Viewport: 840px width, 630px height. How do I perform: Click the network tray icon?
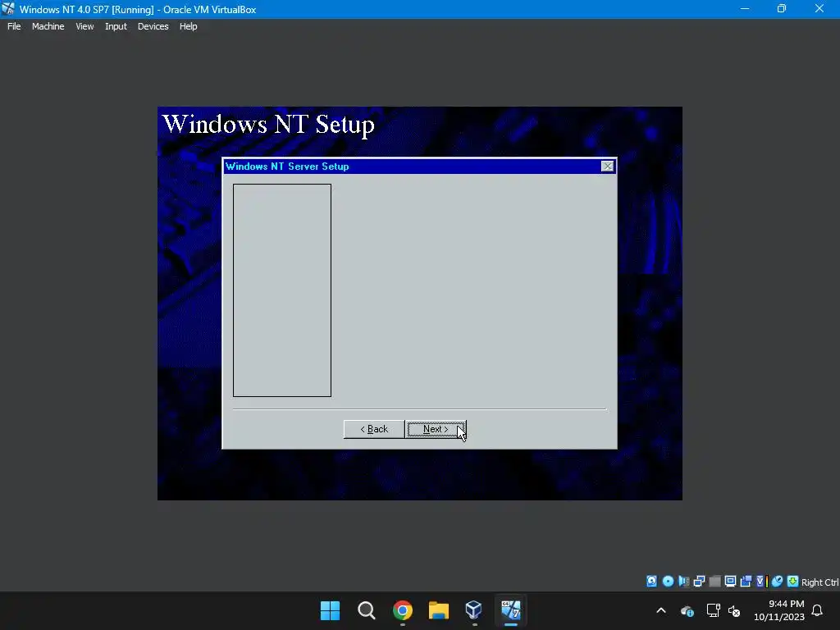tap(713, 610)
